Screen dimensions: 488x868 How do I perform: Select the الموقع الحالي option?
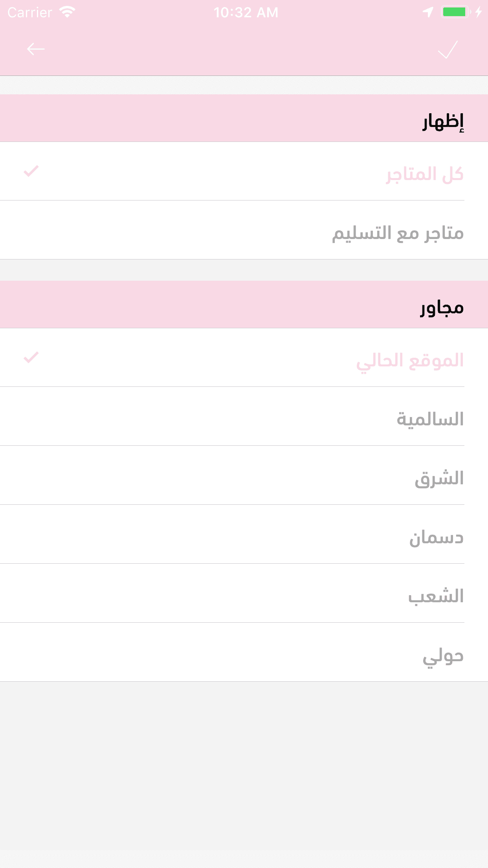pos(410,360)
